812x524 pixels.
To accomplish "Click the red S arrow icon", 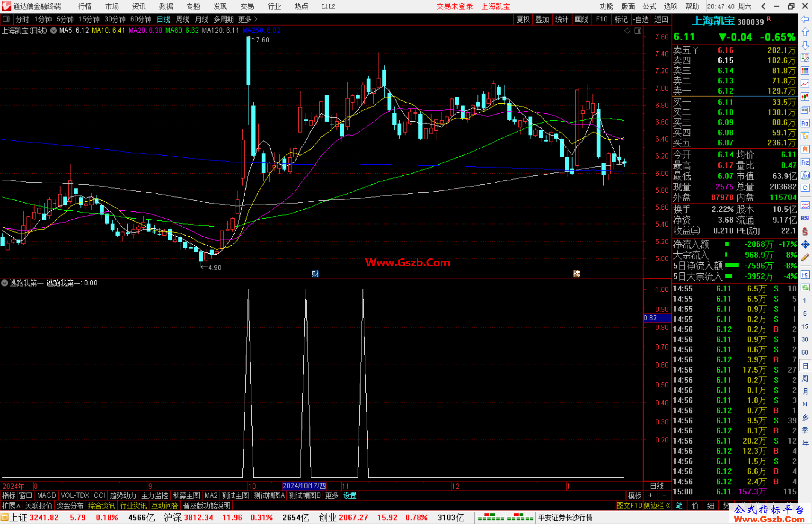I will [x=805, y=231].
